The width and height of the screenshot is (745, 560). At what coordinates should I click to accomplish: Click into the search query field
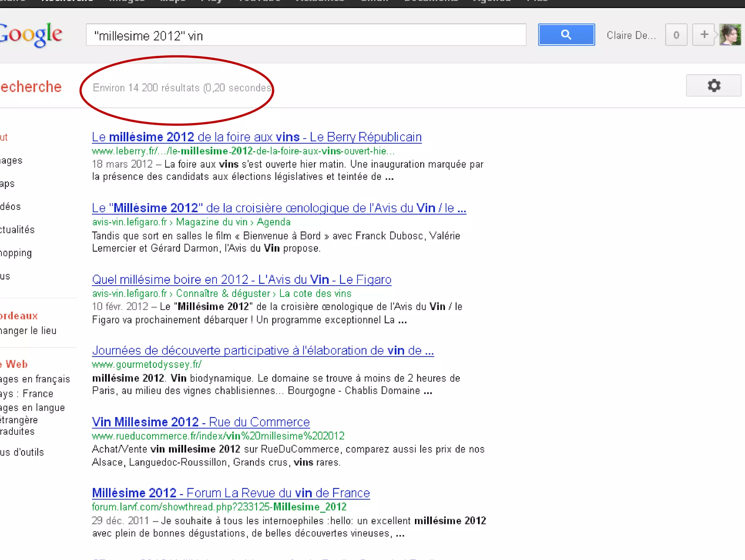click(306, 35)
